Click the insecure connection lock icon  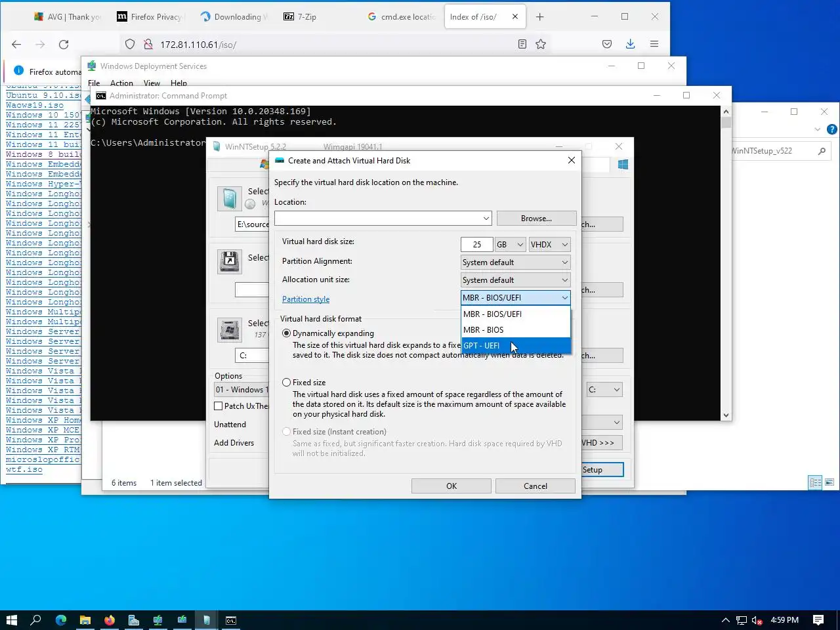pyautogui.click(x=148, y=44)
